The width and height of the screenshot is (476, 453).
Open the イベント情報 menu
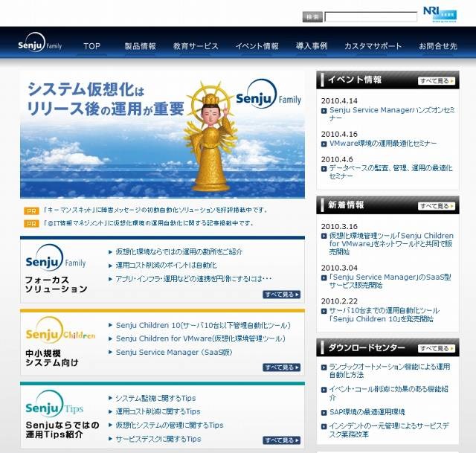(257, 46)
